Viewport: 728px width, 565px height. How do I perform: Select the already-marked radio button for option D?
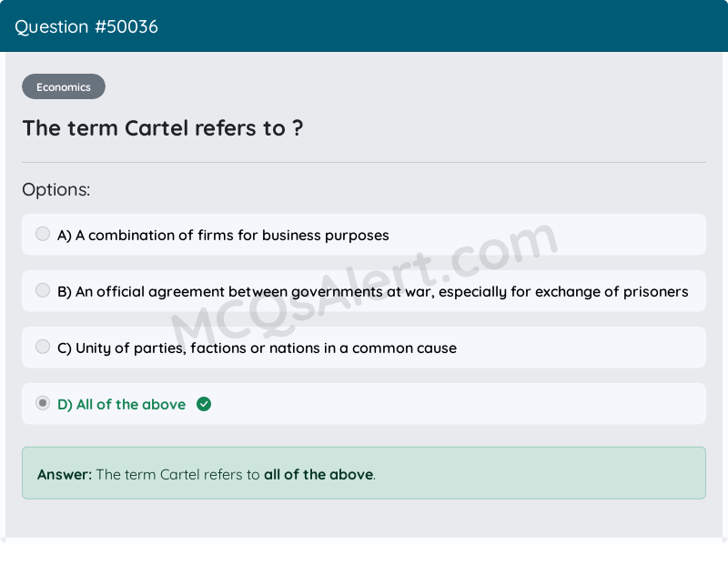click(x=43, y=403)
